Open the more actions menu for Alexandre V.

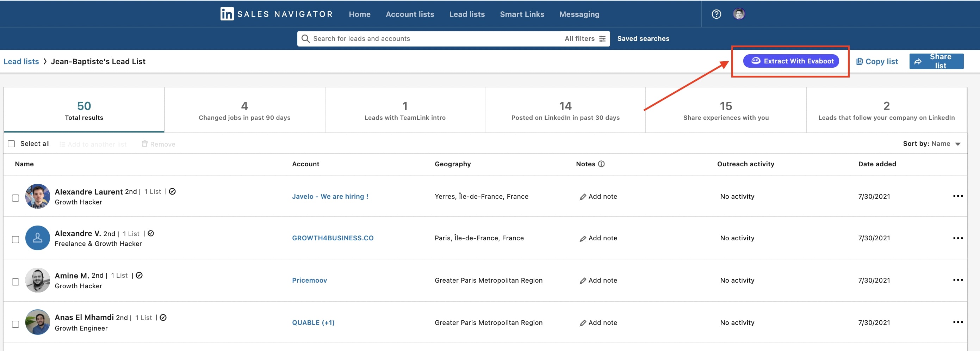[x=957, y=238]
